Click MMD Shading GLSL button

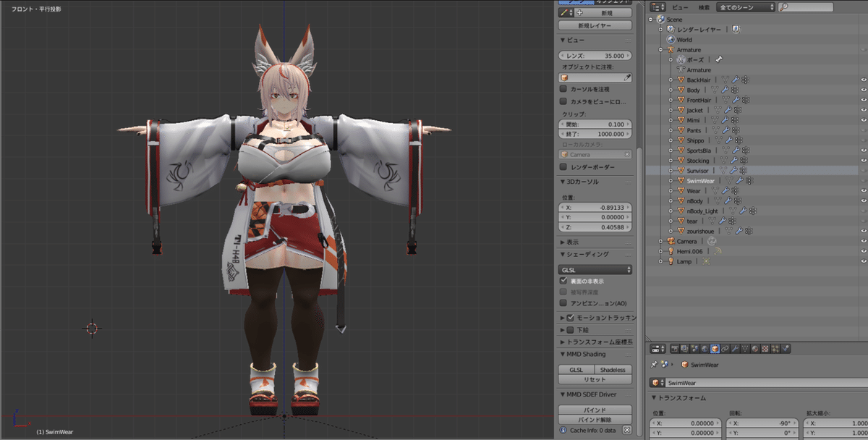point(576,370)
